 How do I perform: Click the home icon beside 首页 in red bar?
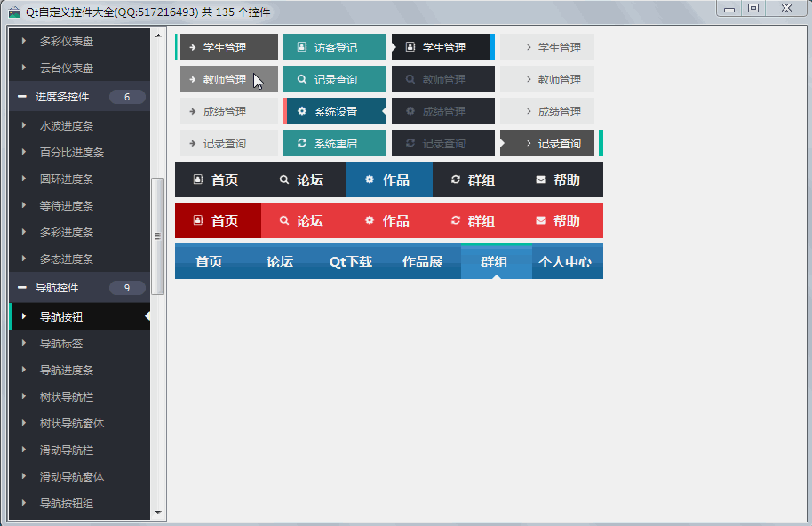coord(198,221)
